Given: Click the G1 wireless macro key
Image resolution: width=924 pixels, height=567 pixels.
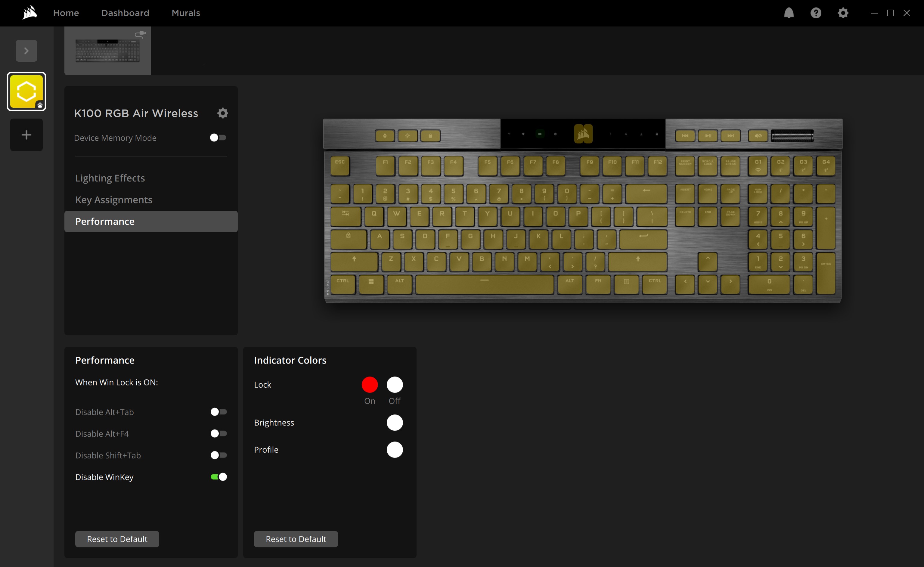Looking at the screenshot, I should 758,166.
